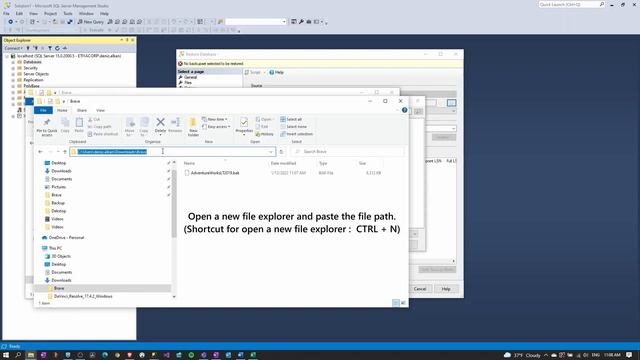Click History in the Open group

[x=264, y=134]
